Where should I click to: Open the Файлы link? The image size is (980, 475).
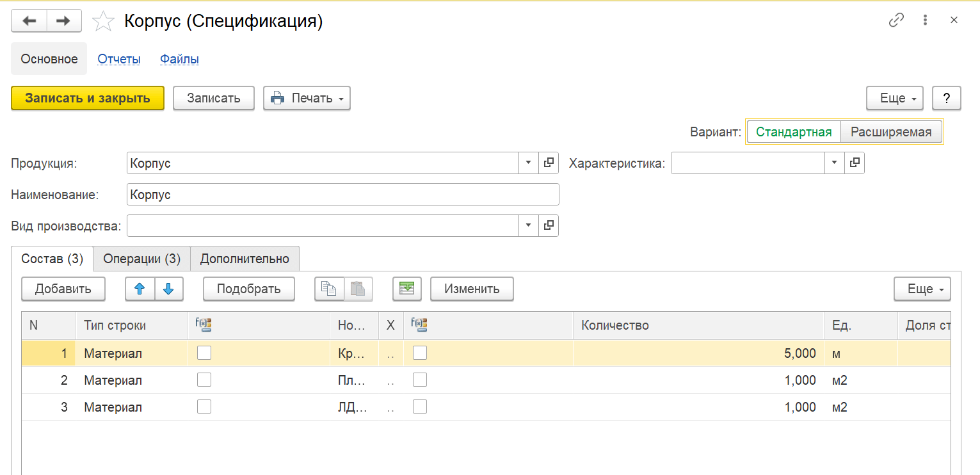pos(179,59)
